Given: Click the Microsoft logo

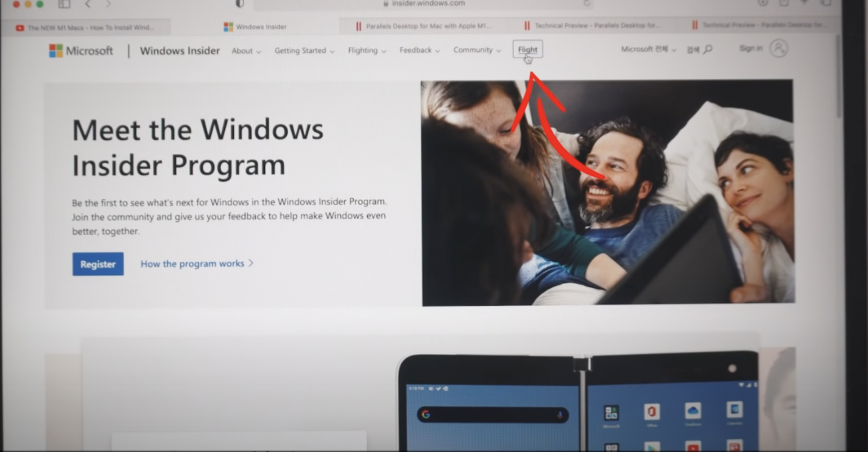Looking at the screenshot, I should (81, 51).
